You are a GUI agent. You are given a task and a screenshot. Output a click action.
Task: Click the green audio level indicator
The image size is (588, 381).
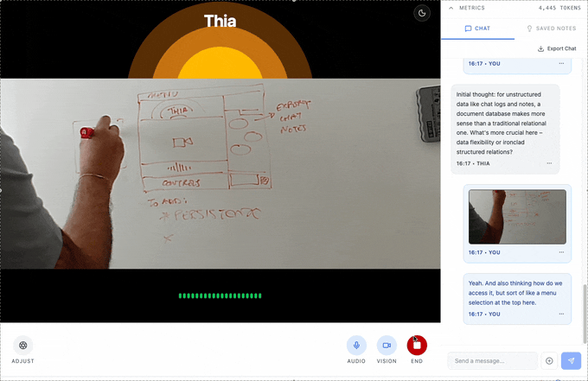click(x=220, y=295)
